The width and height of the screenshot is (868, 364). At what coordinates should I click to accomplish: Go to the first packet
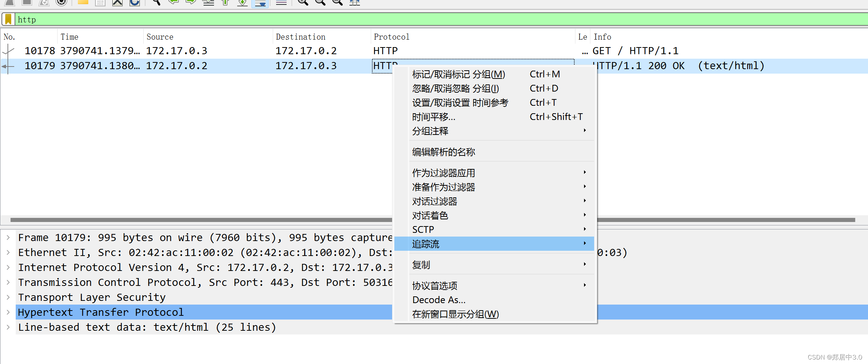225,2
